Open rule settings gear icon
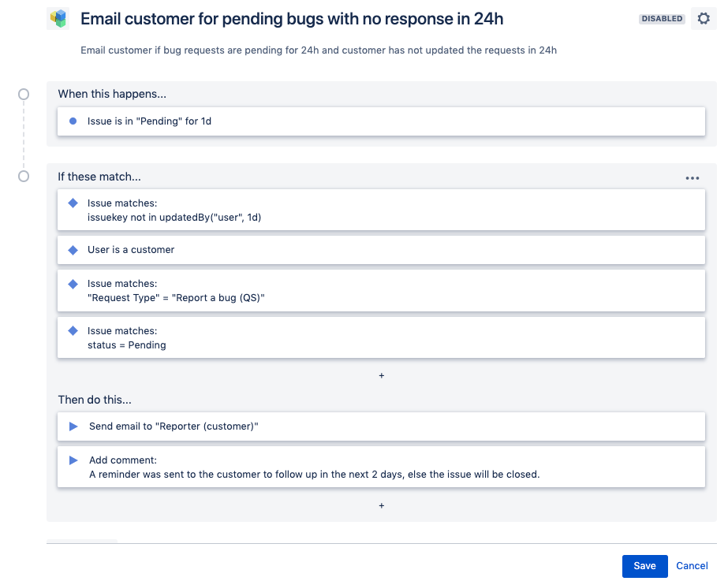 pos(704,19)
